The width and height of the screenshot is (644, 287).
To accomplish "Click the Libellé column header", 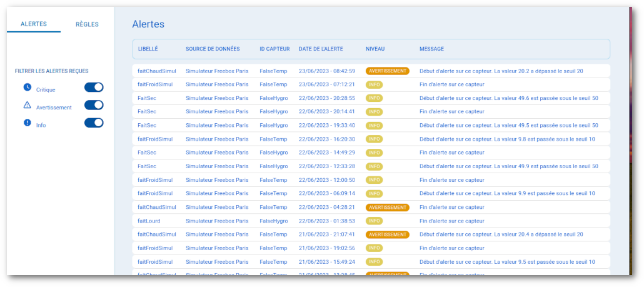I will click(x=148, y=49).
